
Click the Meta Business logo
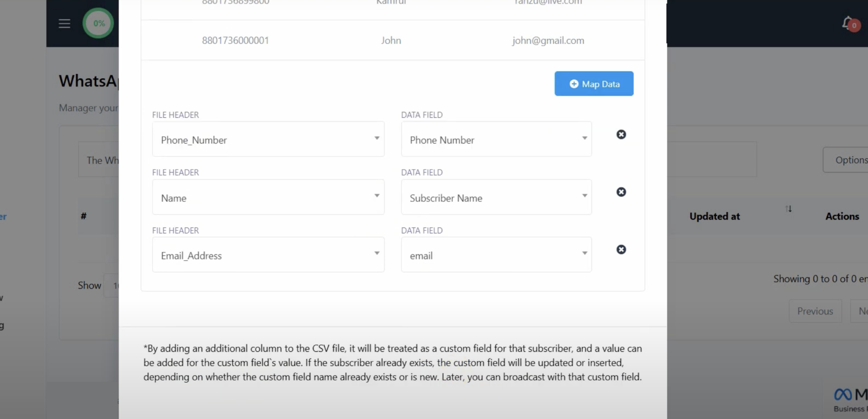tap(851, 400)
